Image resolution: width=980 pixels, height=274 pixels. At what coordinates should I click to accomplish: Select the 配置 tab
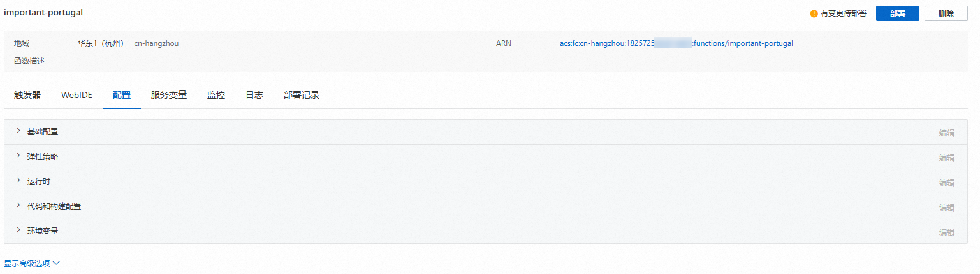[122, 96]
